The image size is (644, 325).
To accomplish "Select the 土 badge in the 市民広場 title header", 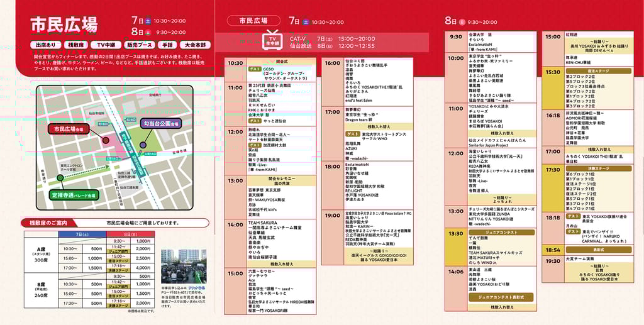I will click(x=148, y=21).
